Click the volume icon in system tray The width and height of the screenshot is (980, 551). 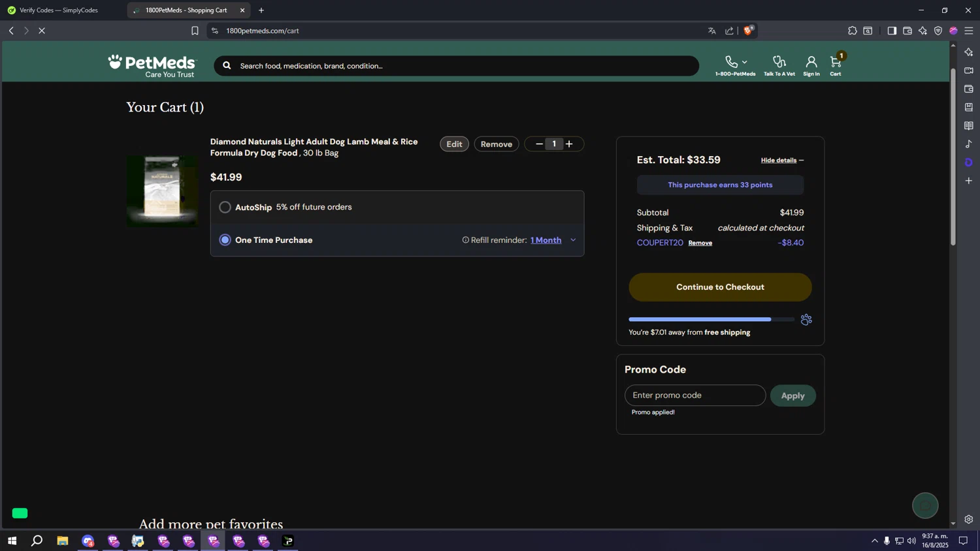(911, 541)
